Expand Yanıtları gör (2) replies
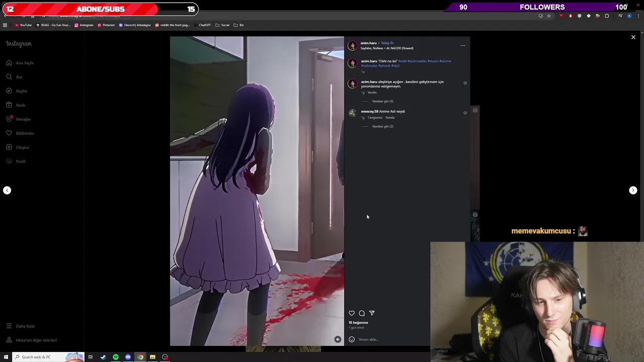Viewport: 644px width, 362px height. click(382, 127)
